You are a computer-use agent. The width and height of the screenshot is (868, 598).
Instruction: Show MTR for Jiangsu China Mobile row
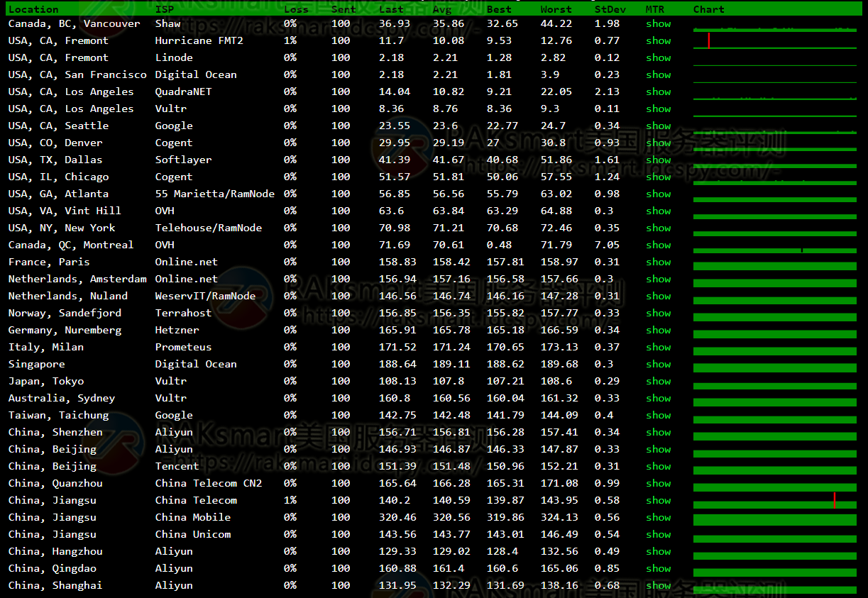[x=658, y=517]
